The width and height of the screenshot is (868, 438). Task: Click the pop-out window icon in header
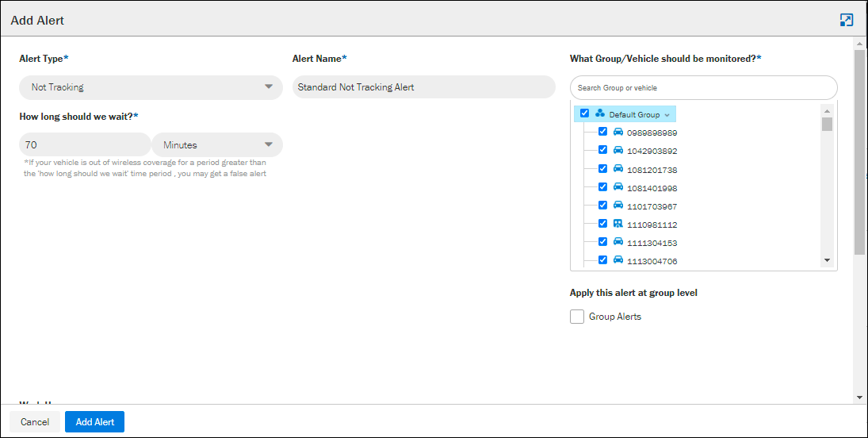[x=847, y=21]
